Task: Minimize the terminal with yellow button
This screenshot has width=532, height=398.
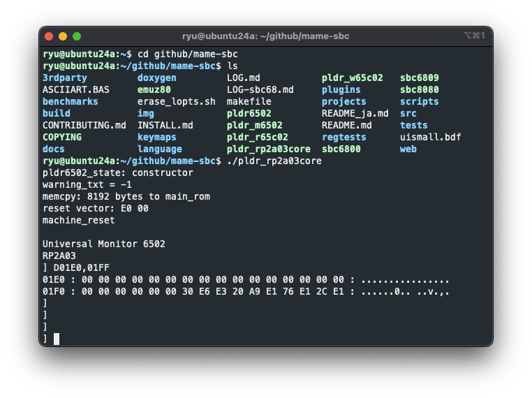Action: [x=63, y=36]
